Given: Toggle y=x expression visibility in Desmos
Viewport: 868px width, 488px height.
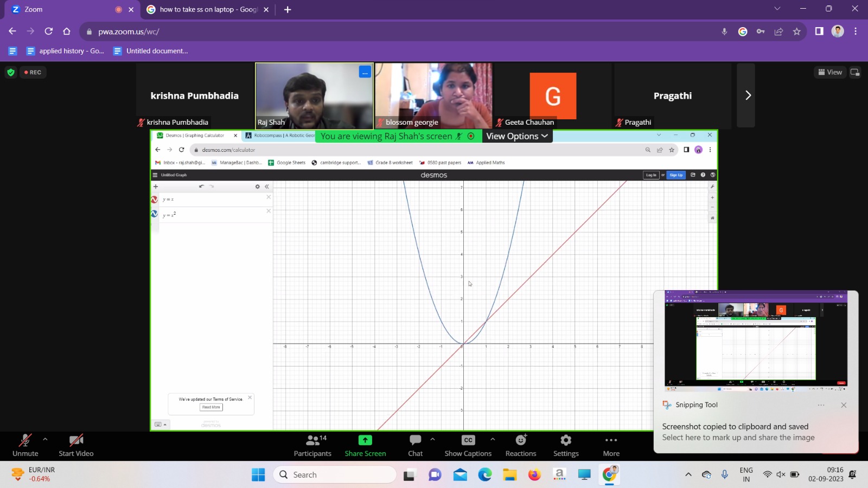Looking at the screenshot, I should pos(155,200).
